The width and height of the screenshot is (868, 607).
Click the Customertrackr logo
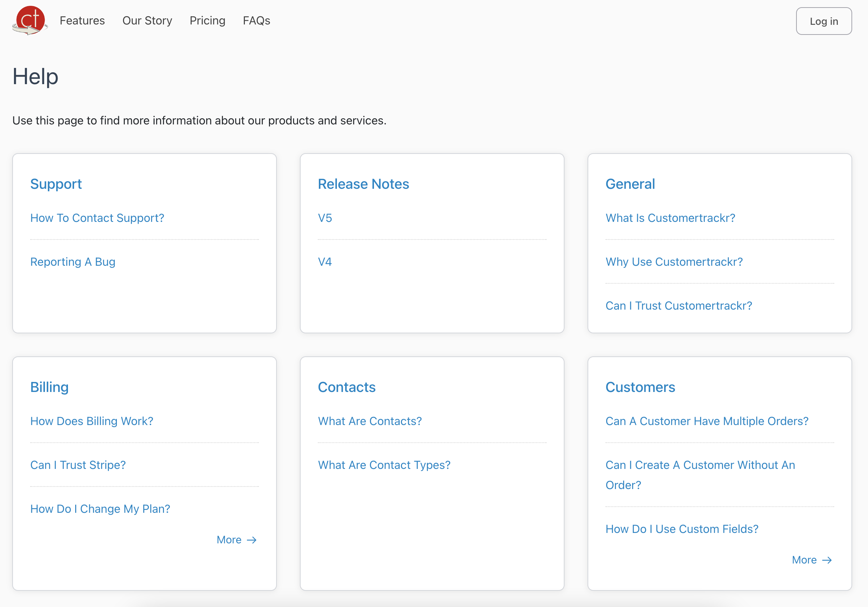(x=29, y=21)
